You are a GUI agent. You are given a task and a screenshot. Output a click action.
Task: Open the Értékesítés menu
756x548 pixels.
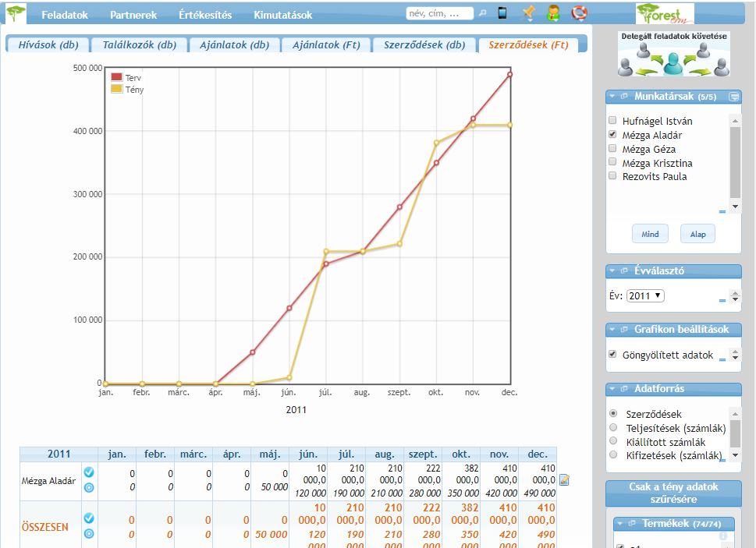pyautogui.click(x=205, y=15)
